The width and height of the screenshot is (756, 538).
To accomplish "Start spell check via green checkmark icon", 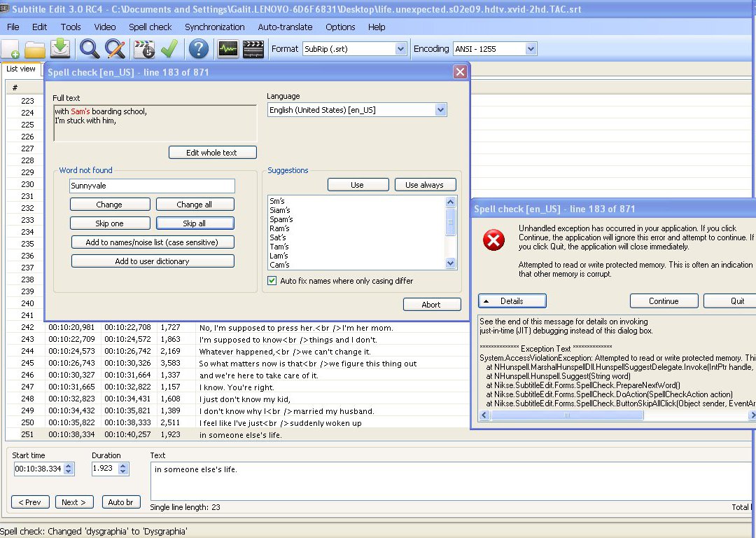I will click(169, 49).
